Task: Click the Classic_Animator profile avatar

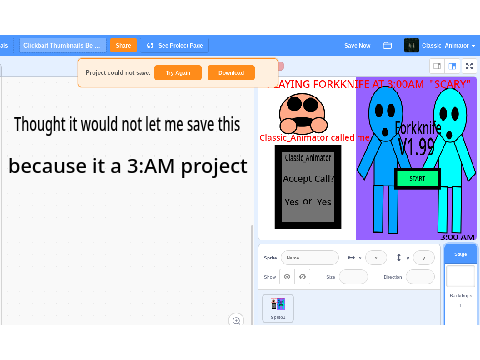Action: point(411,45)
